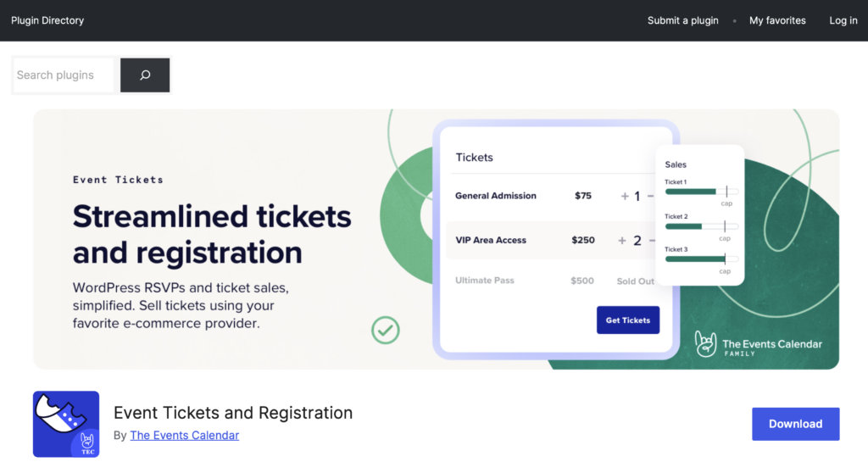
Task: Click the Event Tickets plugin logo icon
Action: (x=66, y=424)
